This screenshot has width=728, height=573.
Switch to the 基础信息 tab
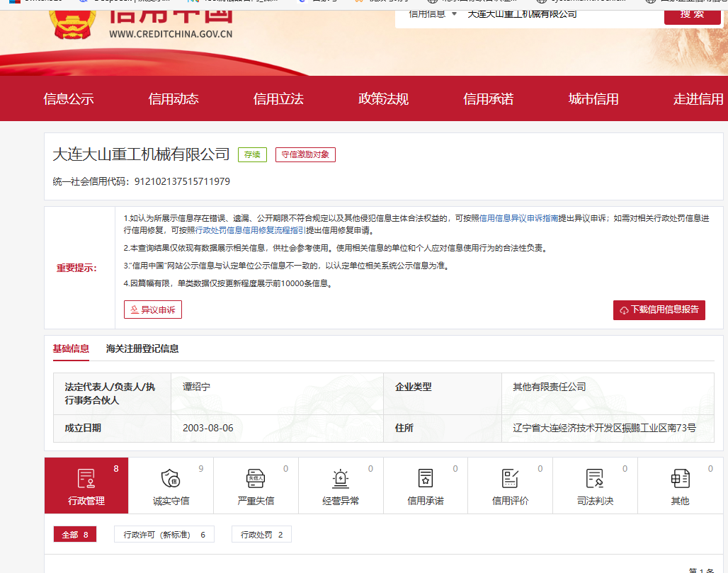pyautogui.click(x=71, y=348)
